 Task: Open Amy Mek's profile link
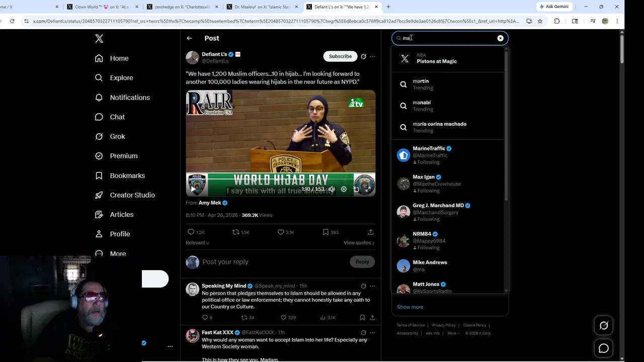(x=210, y=203)
